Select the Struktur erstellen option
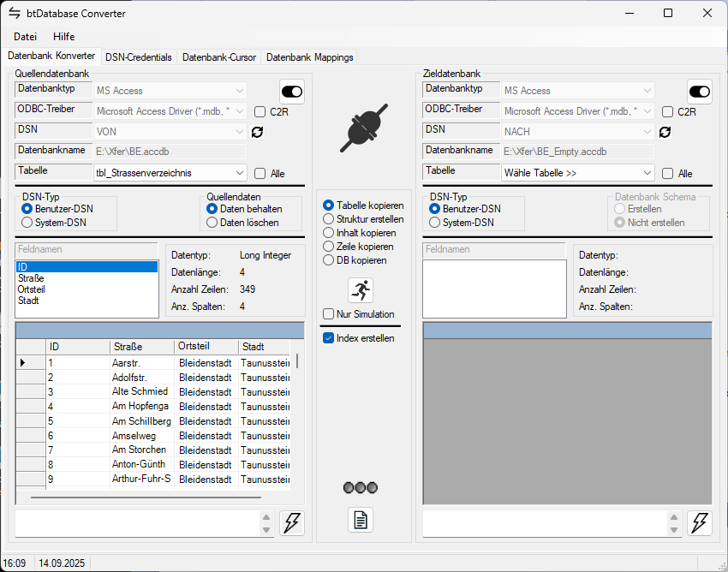 coord(329,219)
